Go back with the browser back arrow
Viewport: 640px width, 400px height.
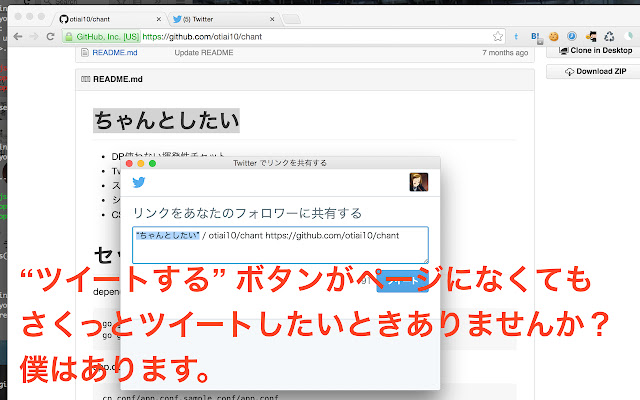pyautogui.click(x=18, y=36)
